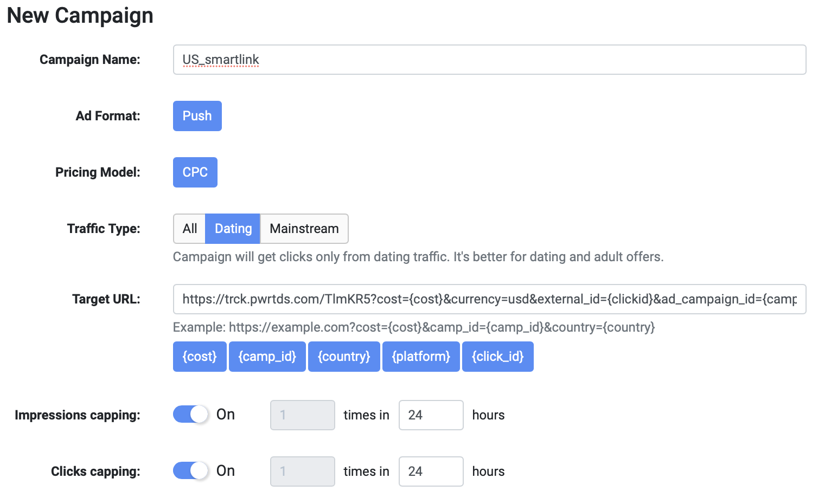The height and width of the screenshot is (504, 831).
Task: Click the Impressions capping hours field
Action: (x=431, y=415)
